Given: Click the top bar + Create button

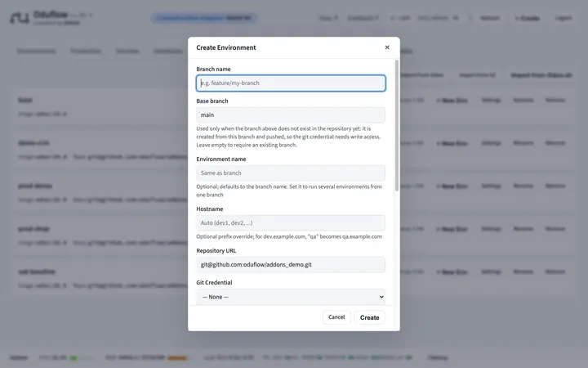Looking at the screenshot, I should tap(527, 18).
